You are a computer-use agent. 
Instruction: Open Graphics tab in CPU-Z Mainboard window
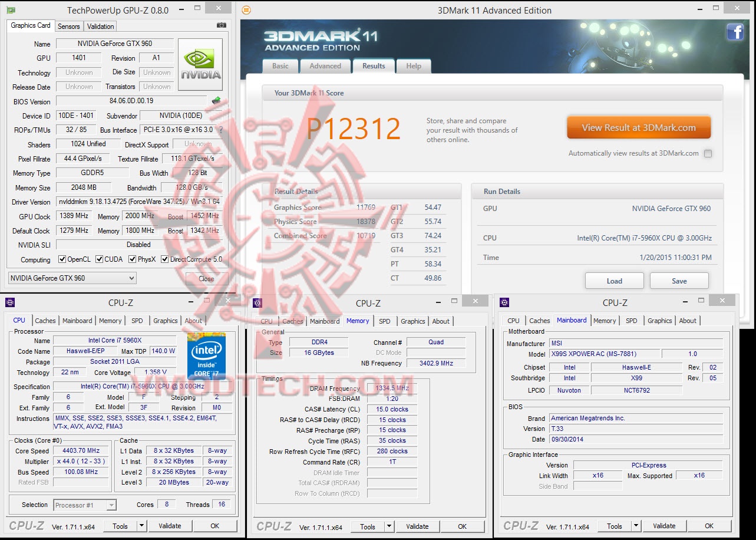pos(660,321)
